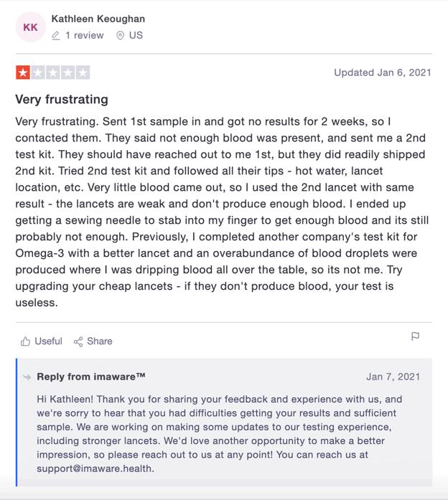Click the 'Updated Jan 6, 2021' date
The image size is (448, 500).
click(383, 72)
